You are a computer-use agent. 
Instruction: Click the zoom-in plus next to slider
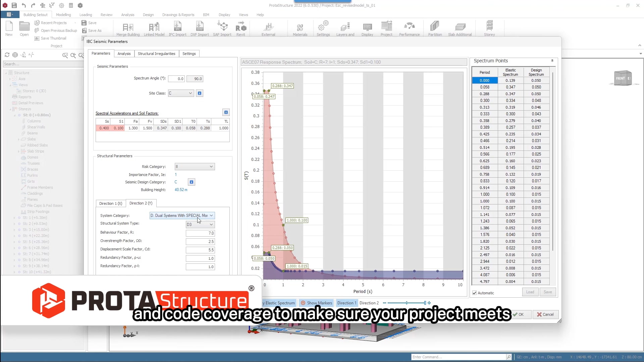coord(429,303)
